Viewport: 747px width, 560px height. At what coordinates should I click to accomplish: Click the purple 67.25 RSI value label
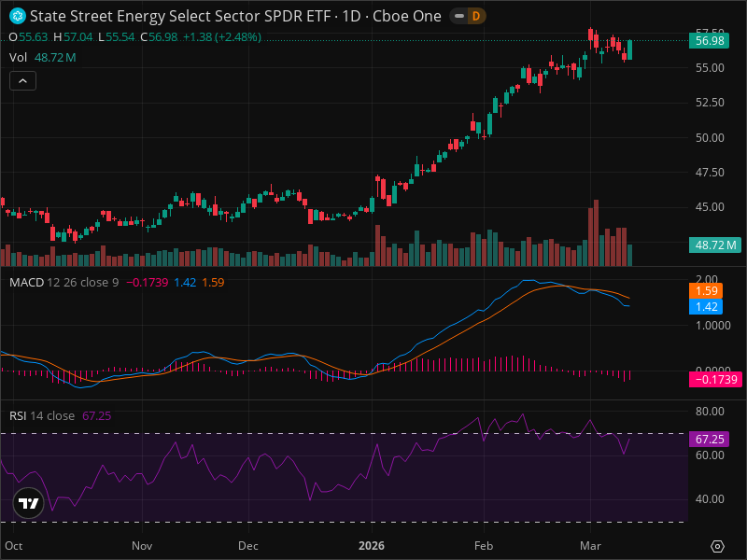[710, 439]
